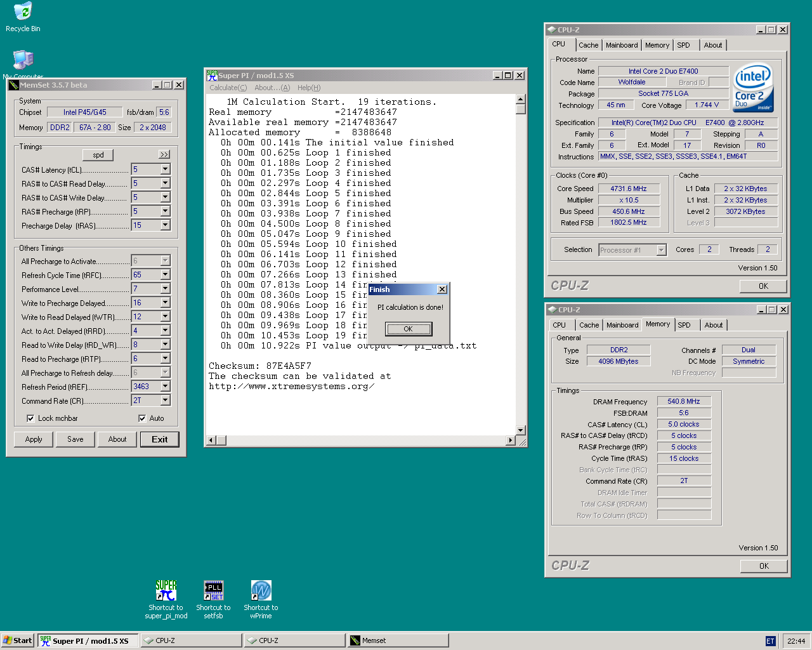Click the >> button in MemSet Timings
The height and width of the screenshot is (650, 812).
click(164, 155)
